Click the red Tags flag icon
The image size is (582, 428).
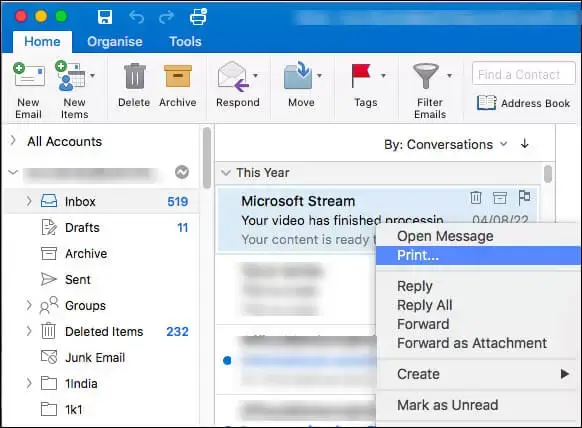point(361,75)
